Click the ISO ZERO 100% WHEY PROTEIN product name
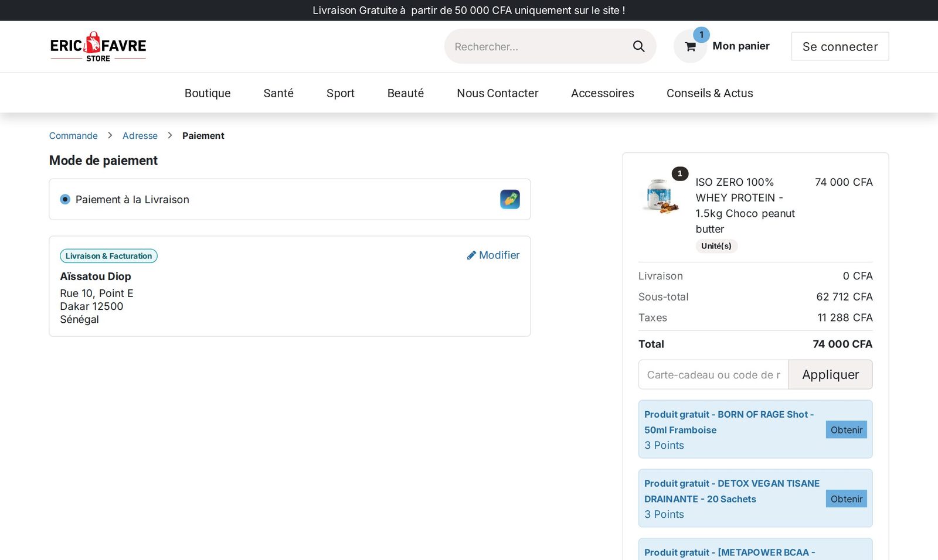 point(746,206)
